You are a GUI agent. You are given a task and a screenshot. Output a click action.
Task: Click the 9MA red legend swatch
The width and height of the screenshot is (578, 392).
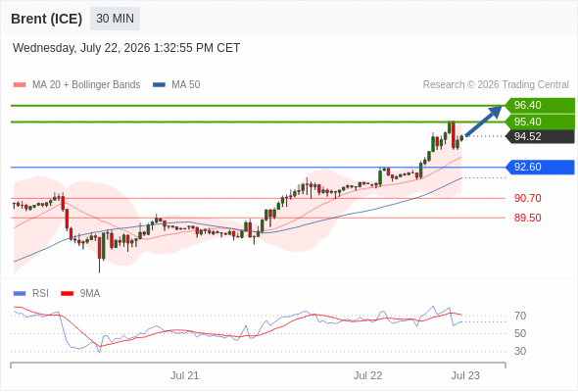coord(67,294)
